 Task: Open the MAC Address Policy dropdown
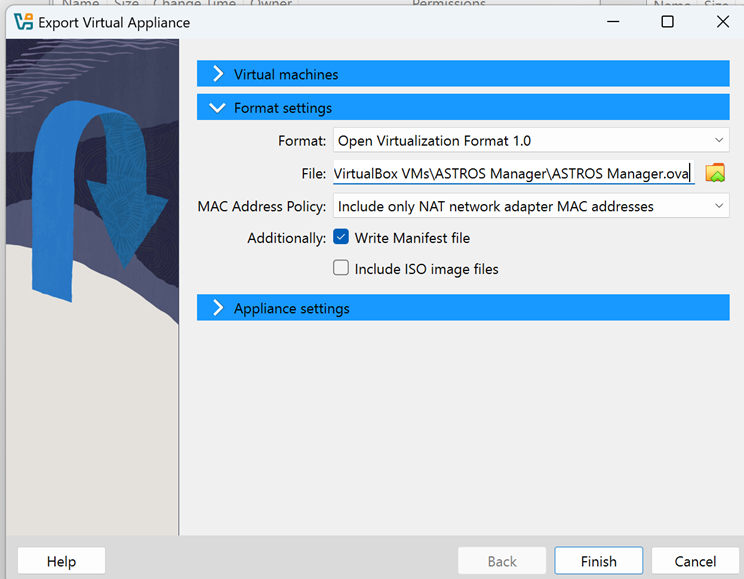(531, 206)
